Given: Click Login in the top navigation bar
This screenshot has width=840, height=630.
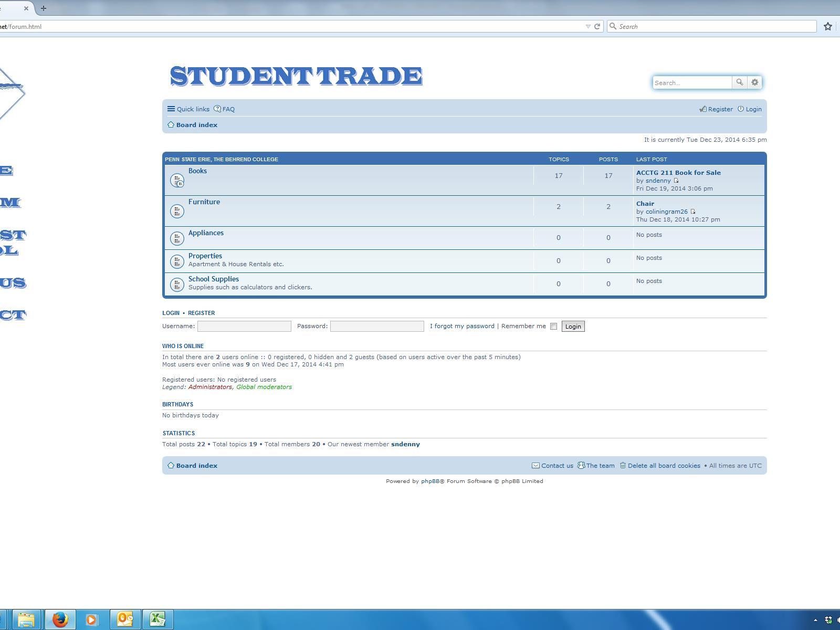Looking at the screenshot, I should (750, 109).
